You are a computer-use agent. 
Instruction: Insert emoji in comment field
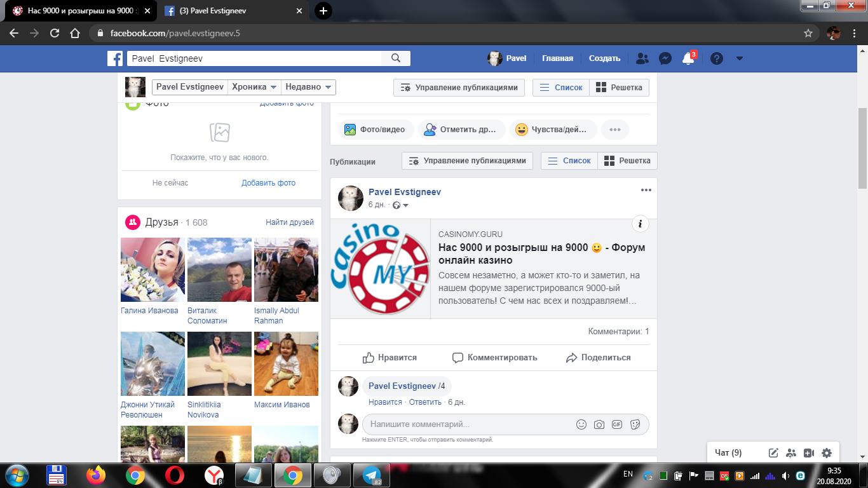pos(581,424)
